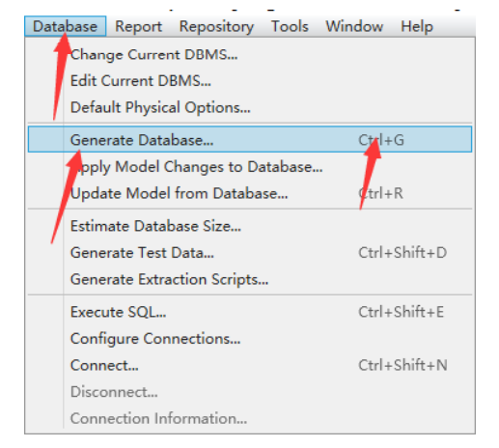The image size is (499, 448).
Task: Select Apply Model Changes to Database
Action: point(250,167)
